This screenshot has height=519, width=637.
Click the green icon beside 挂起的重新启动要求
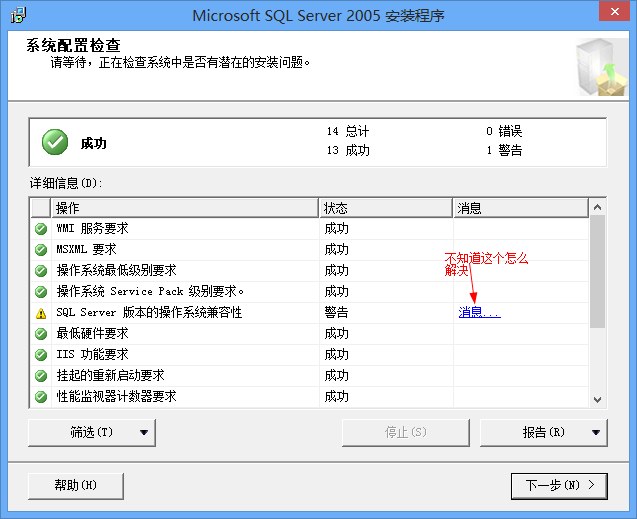click(41, 376)
